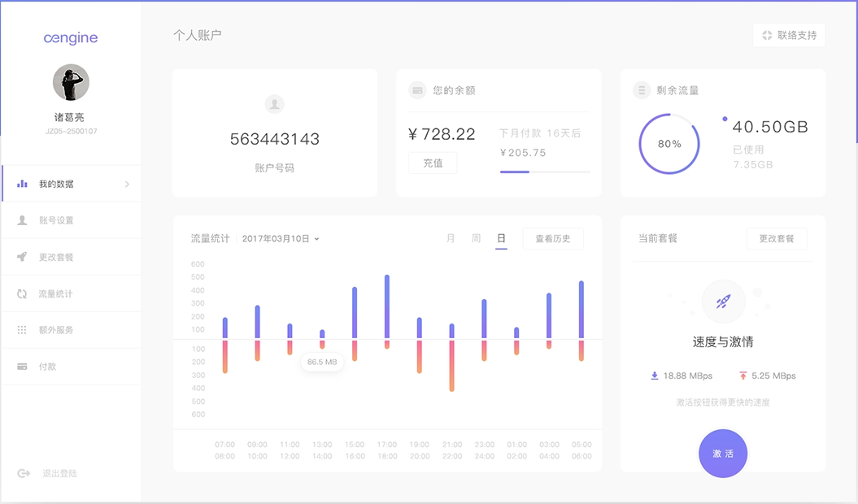The height and width of the screenshot is (504, 858).
Task: Click the 更改套餐 button in package card
Action: pyautogui.click(x=777, y=239)
